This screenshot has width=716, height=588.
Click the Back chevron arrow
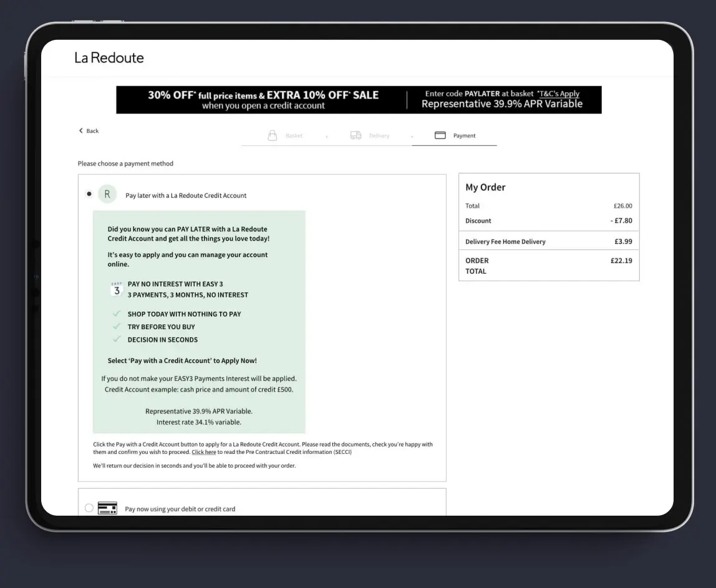81,130
